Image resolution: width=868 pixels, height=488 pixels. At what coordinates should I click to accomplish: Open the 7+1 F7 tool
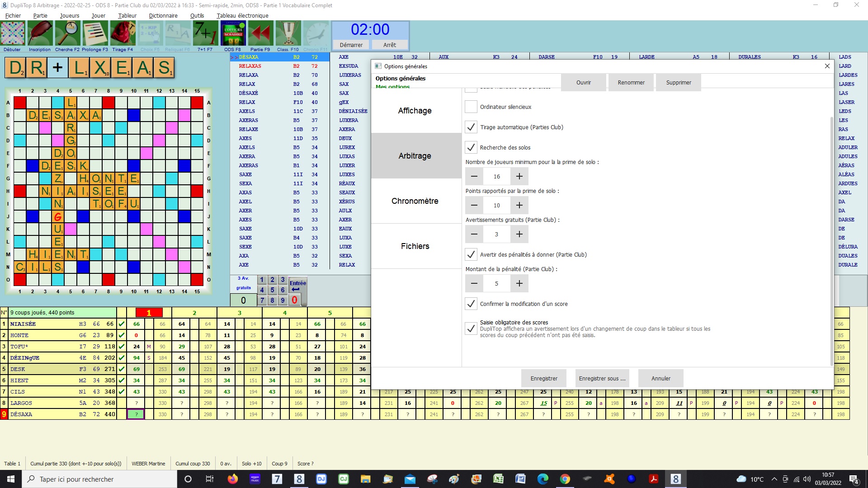tap(205, 33)
